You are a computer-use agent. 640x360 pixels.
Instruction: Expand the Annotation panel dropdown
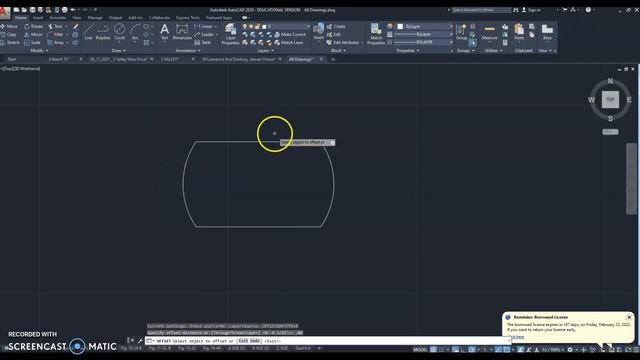pyautogui.click(x=188, y=51)
